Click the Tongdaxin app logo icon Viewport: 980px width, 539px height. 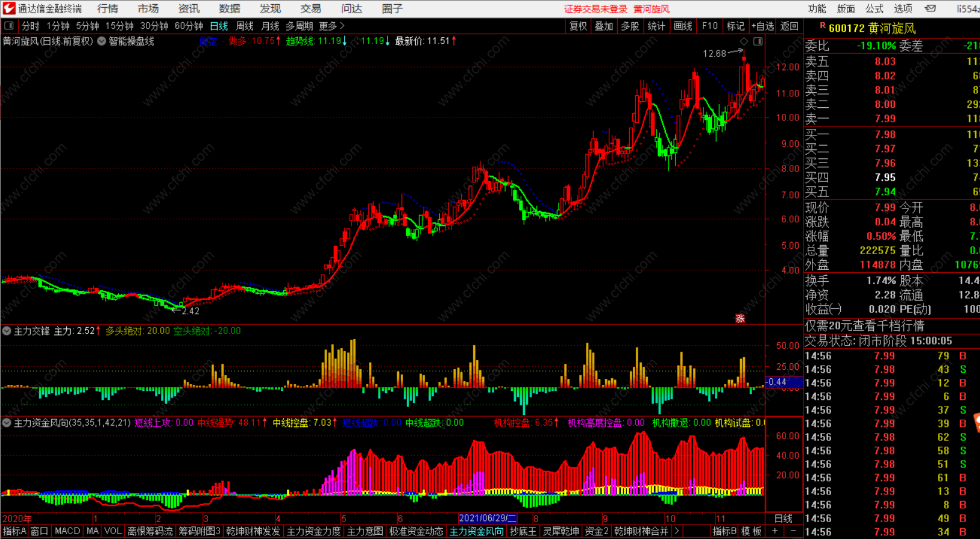[8, 8]
